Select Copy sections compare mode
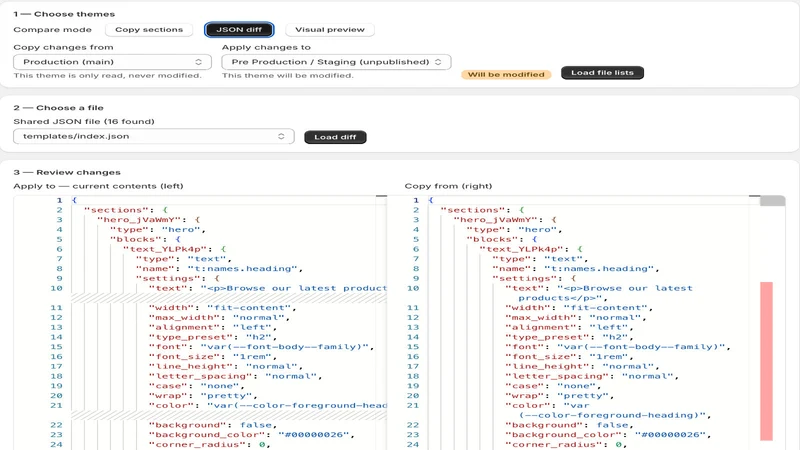Viewport: 800px width, 450px height. (x=148, y=30)
